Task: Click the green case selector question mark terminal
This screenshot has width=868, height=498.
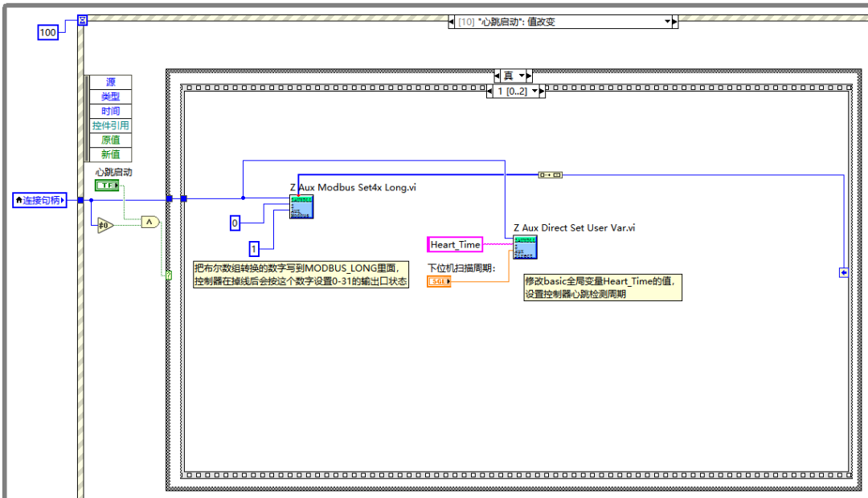Action: (169, 276)
